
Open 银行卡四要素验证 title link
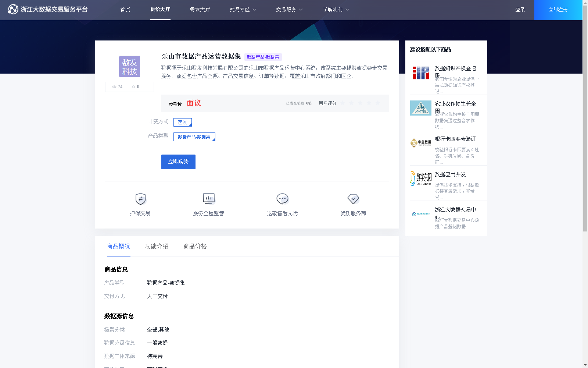click(x=455, y=139)
